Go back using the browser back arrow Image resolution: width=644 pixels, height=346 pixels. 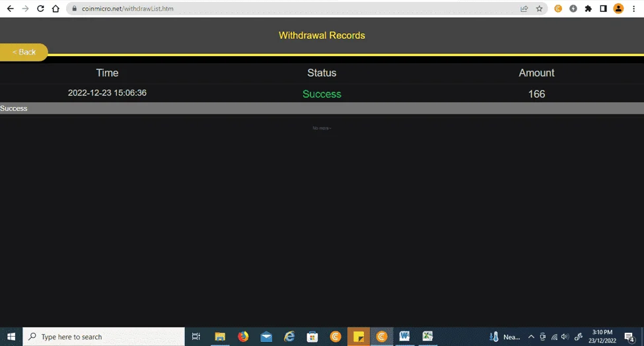click(x=11, y=9)
